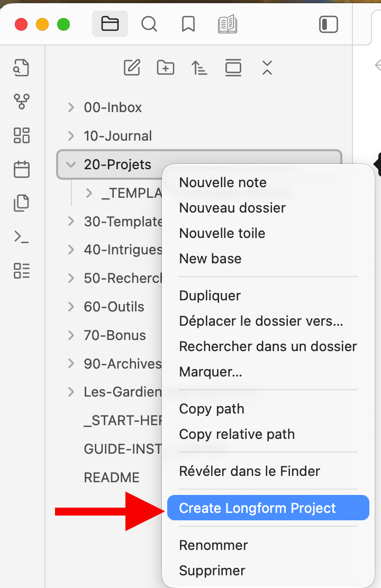Toggle the left sidebar visibility
The height and width of the screenshot is (588, 381).
coord(329,24)
